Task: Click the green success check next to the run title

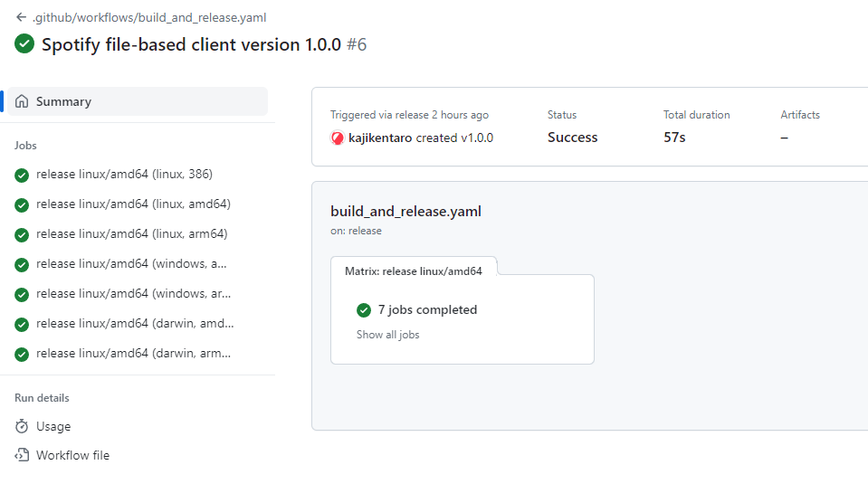Action: (x=24, y=43)
